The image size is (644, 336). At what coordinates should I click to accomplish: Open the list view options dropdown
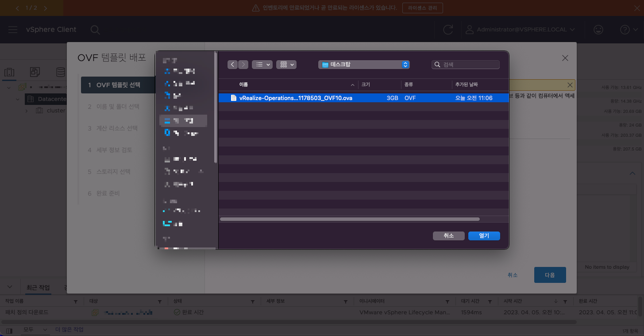click(262, 65)
